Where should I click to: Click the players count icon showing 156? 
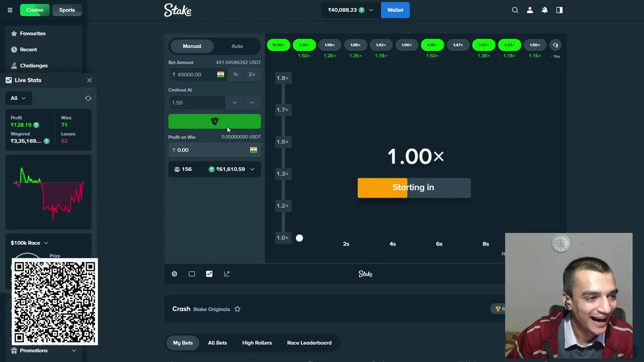(x=177, y=169)
